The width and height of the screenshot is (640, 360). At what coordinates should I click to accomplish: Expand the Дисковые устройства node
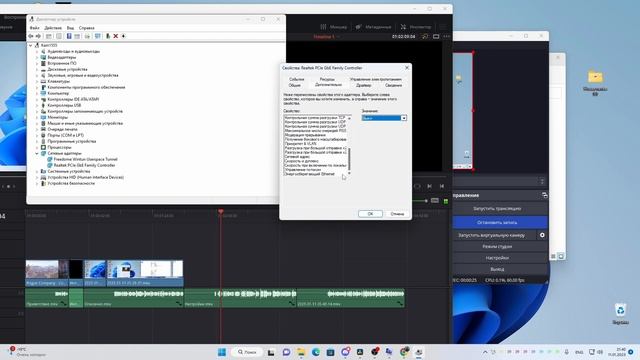[x=37, y=69]
